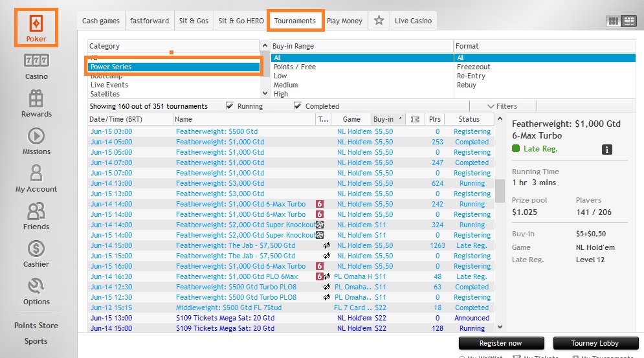Toggle the Completed checkbox
Image resolution: width=644 pixels, height=358 pixels.
(297, 106)
